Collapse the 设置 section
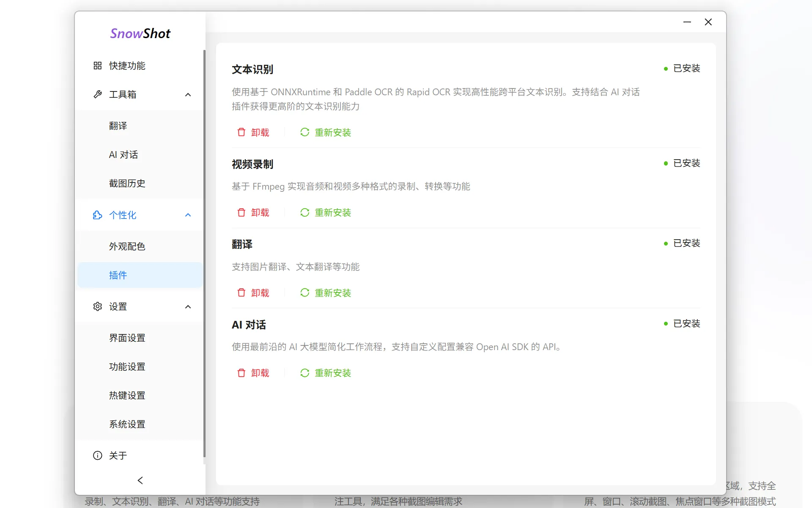Viewport: 812px width, 508px height. [188, 306]
